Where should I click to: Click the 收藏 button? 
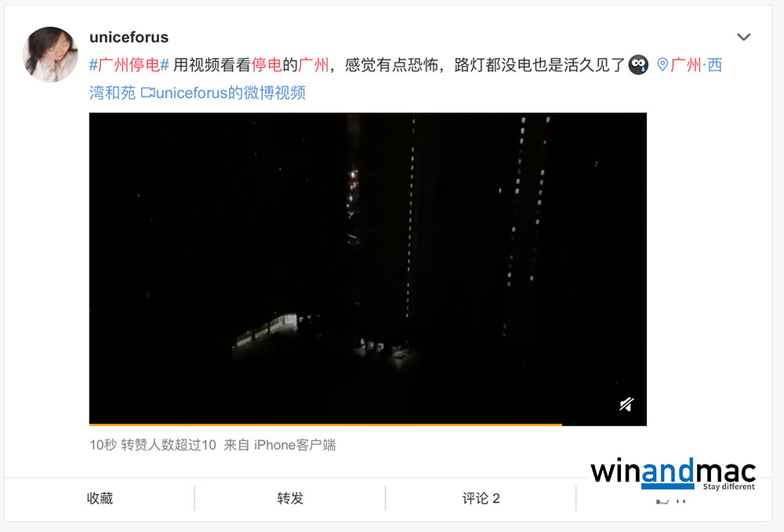pyautogui.click(x=100, y=498)
